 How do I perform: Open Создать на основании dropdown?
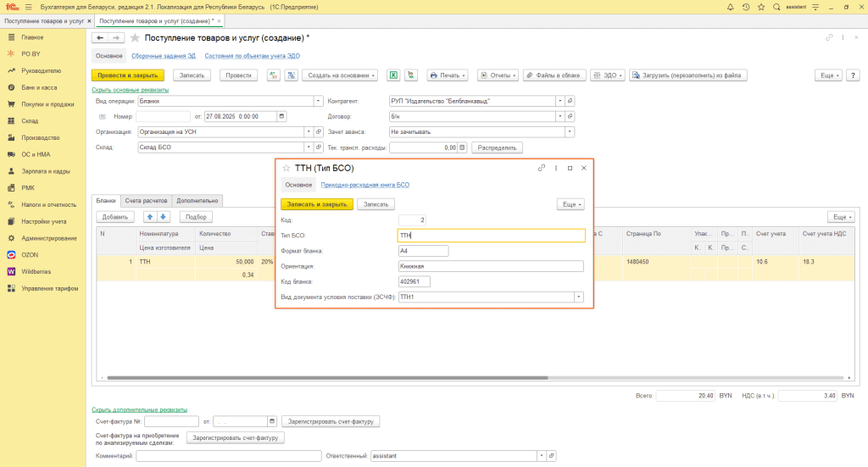[x=340, y=75]
